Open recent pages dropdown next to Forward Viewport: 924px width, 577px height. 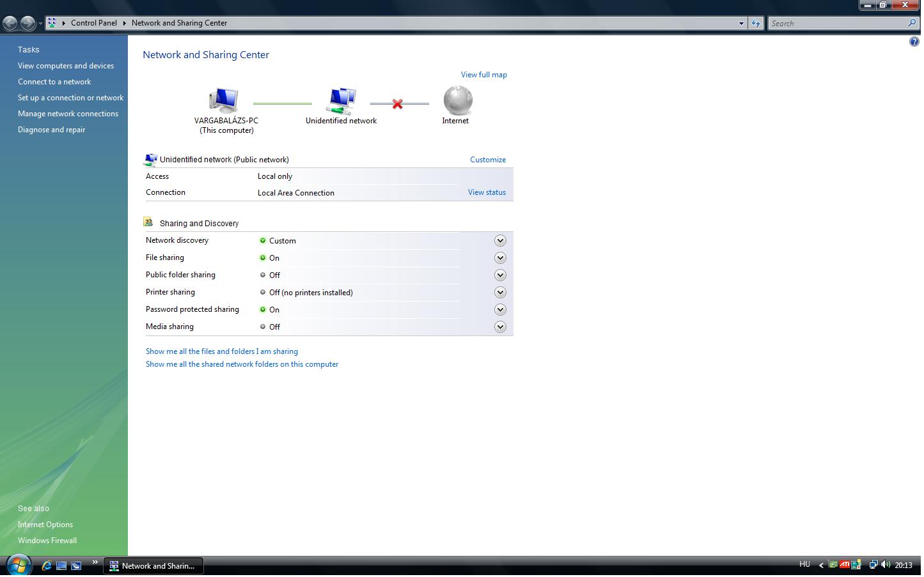tap(40, 24)
